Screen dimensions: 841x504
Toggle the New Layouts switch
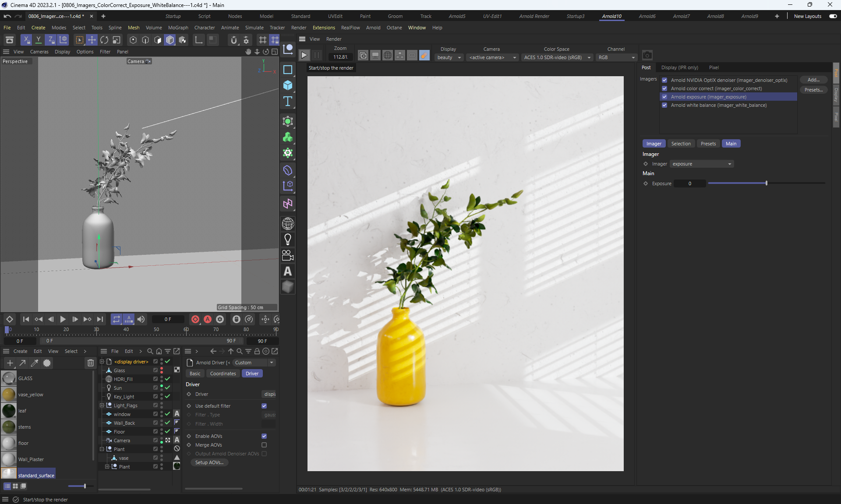(x=833, y=16)
